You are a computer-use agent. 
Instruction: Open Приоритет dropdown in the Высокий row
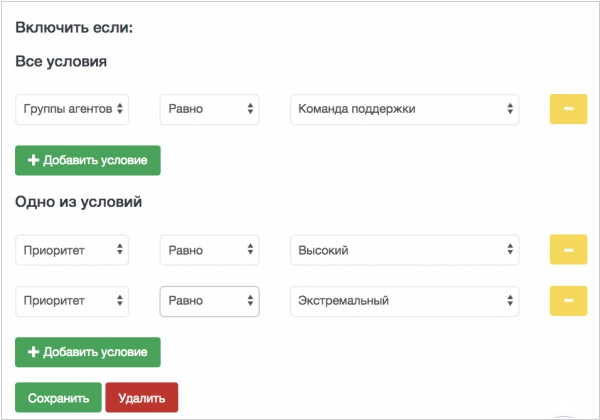tap(72, 250)
